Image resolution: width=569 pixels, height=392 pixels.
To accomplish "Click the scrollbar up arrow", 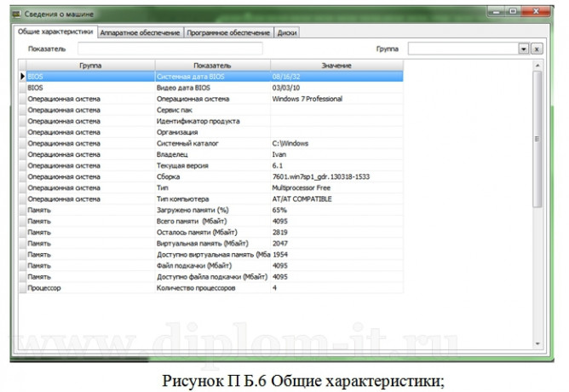I will click(x=537, y=66).
